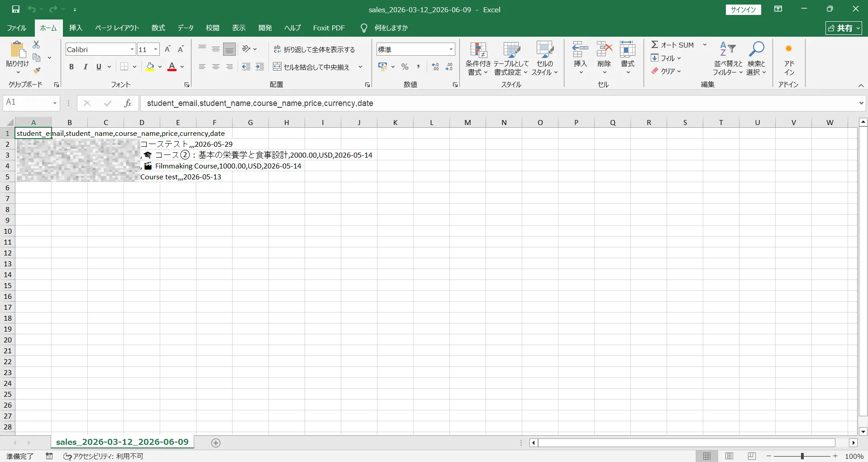Screen dimensions: 868x462
Task: Apply comma style number format
Action: point(418,67)
